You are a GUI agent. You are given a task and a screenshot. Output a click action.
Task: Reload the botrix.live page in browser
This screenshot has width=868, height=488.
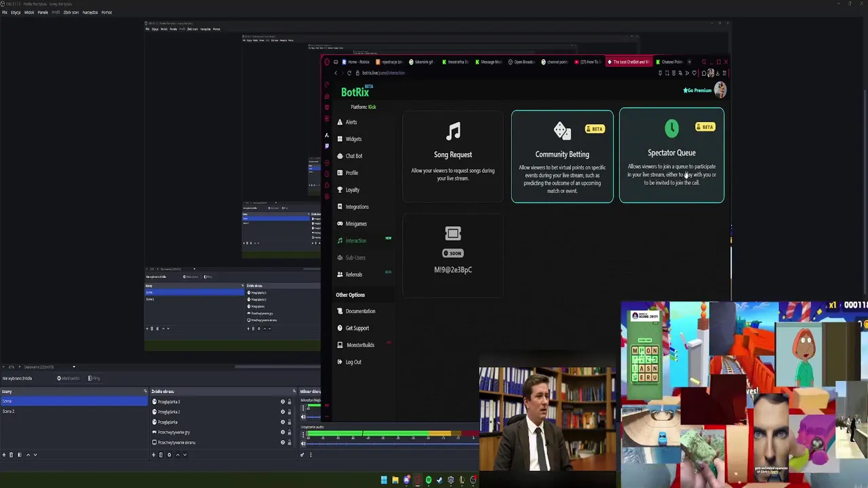[x=349, y=73]
